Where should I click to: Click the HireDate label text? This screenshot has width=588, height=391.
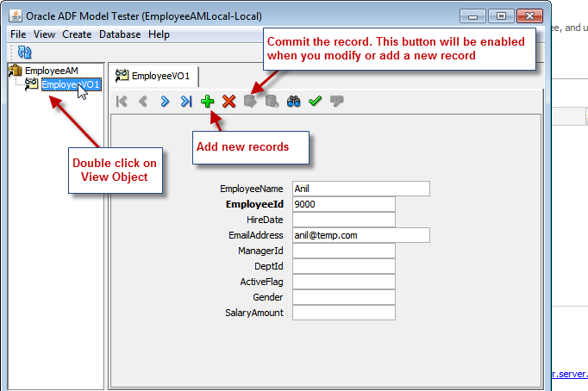[x=265, y=220]
